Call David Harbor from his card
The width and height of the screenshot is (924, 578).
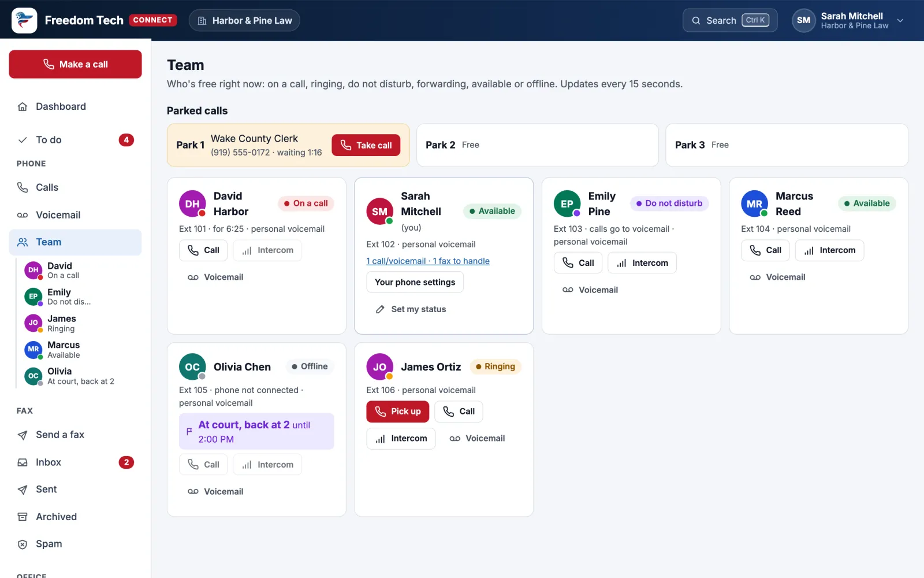203,250
